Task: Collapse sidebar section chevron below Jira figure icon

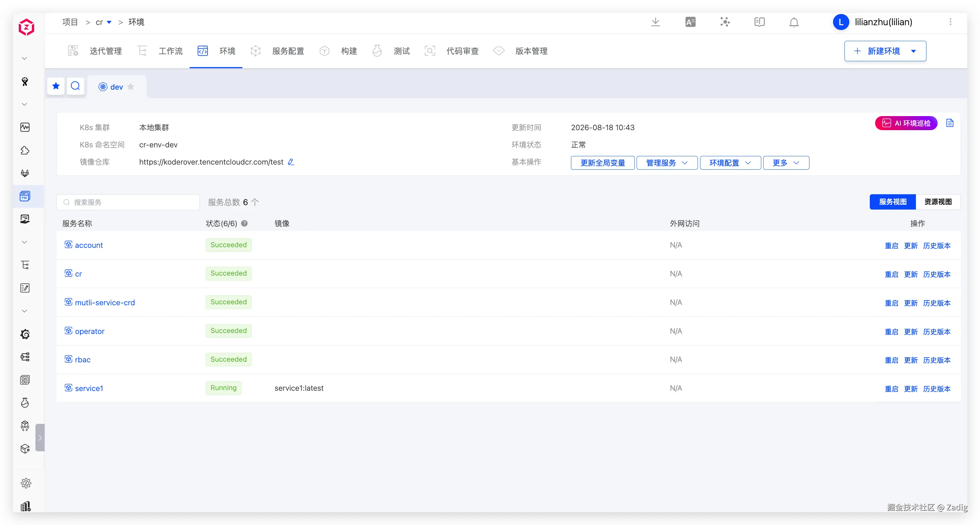Action: click(24, 104)
